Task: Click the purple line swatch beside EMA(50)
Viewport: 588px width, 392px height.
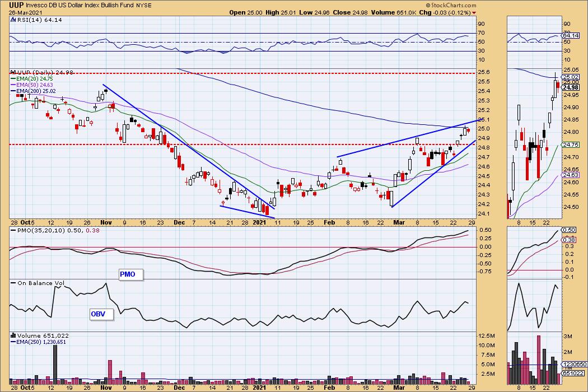Action: [x=13, y=85]
